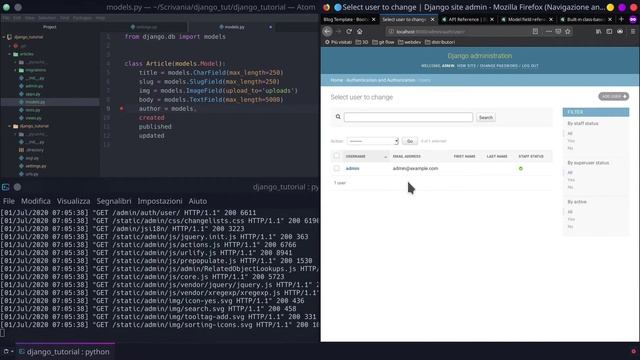
Task: Open the admin username link
Action: click(352, 168)
